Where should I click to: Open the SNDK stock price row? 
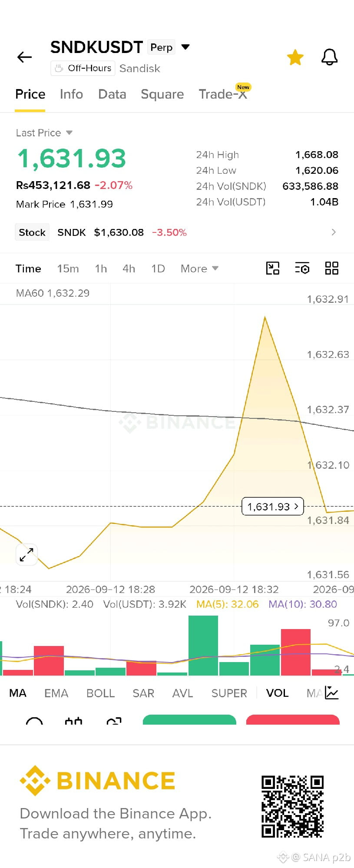[177, 232]
